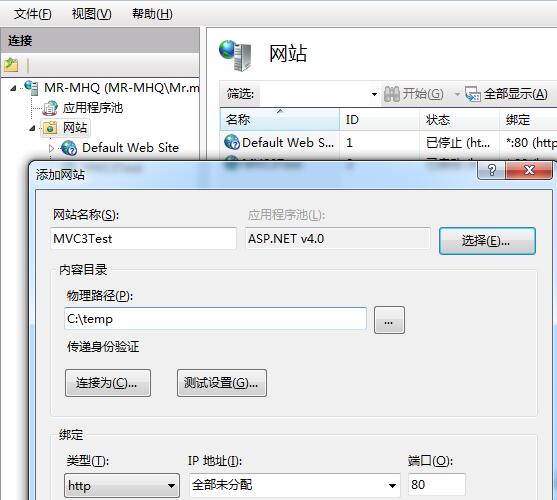557x500 pixels.
Task: Click the 应用程序池 field showing ASP.NET v4.0
Action: pos(337,239)
